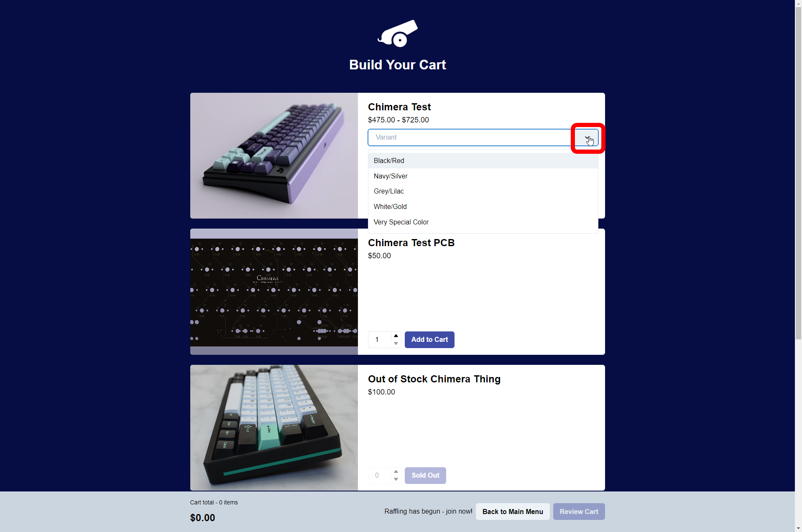
Task: Go Back to Main Menu
Action: (x=513, y=512)
